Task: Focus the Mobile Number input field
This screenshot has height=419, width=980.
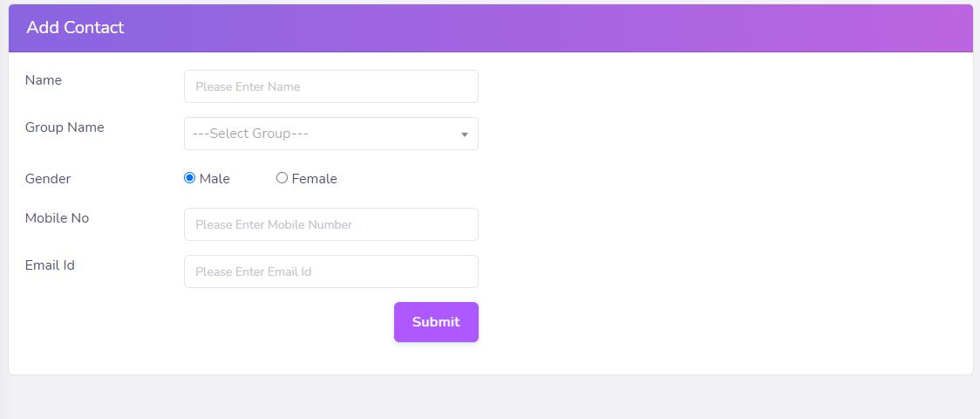Action: point(331,224)
